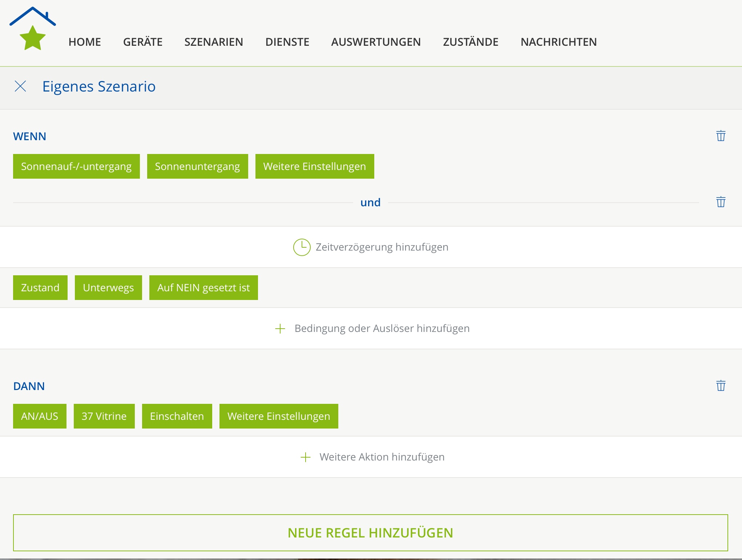The height and width of the screenshot is (560, 742).
Task: Go to the SZENARIEN menu
Action: [214, 42]
